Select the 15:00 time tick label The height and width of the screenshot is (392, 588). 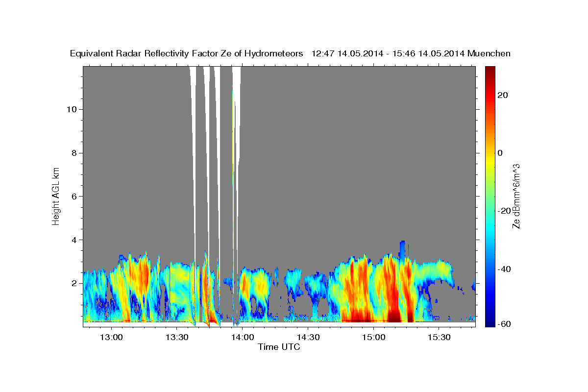point(374,337)
